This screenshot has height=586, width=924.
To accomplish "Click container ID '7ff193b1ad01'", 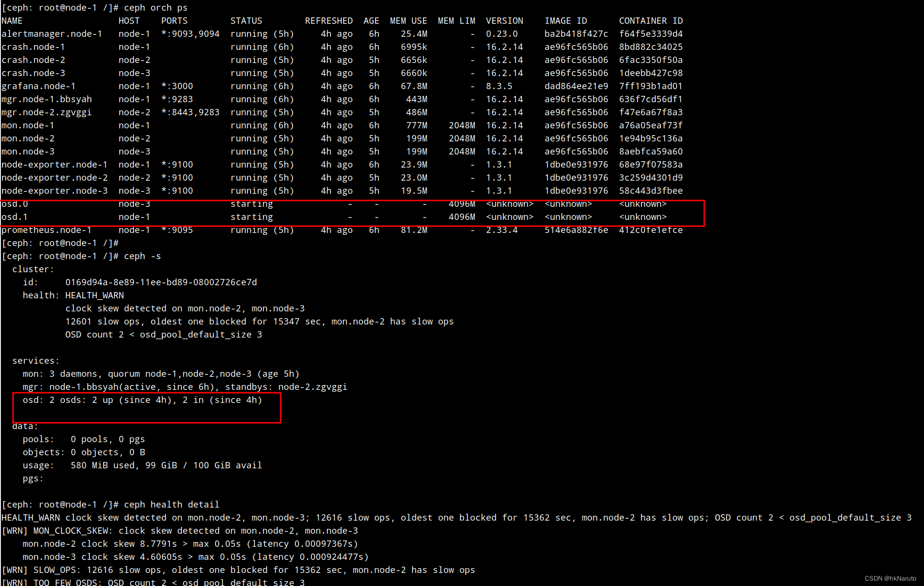I will tap(651, 86).
